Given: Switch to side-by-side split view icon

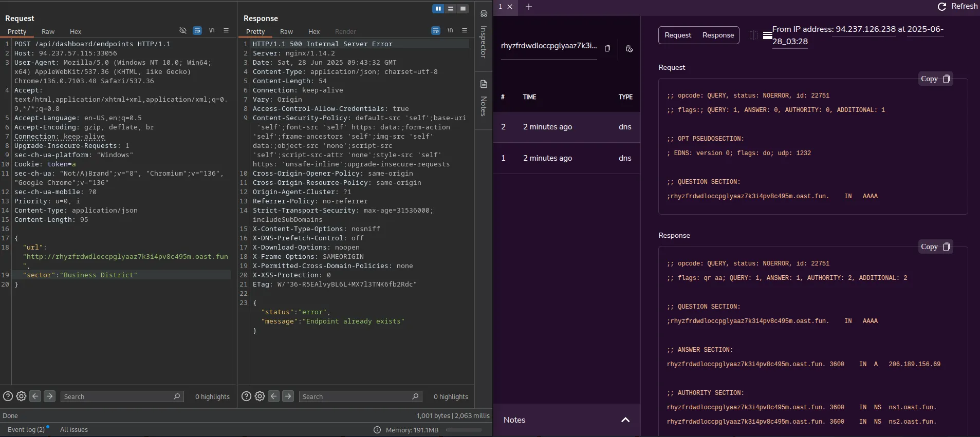Looking at the screenshot, I should coord(753,35).
